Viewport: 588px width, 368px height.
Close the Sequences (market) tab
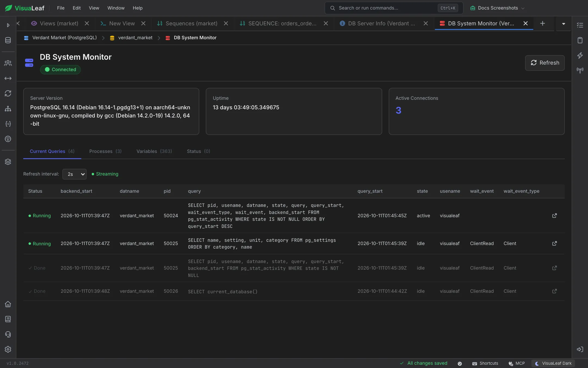pos(226,23)
